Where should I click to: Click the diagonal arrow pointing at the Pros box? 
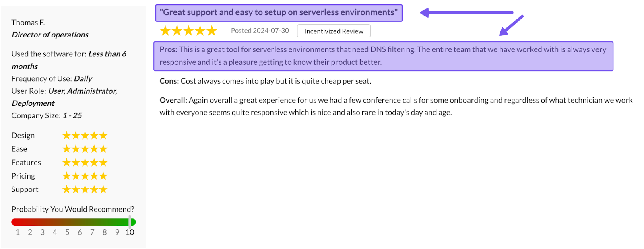tap(511, 25)
